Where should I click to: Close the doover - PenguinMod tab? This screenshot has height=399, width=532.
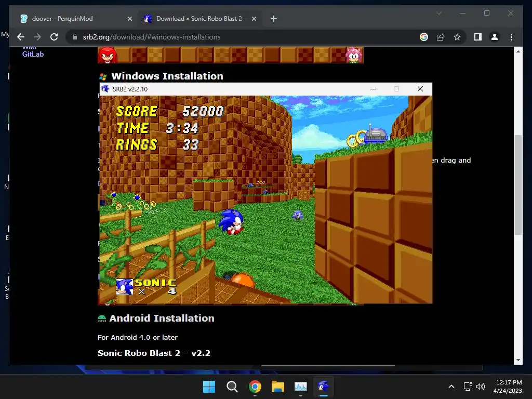click(129, 19)
